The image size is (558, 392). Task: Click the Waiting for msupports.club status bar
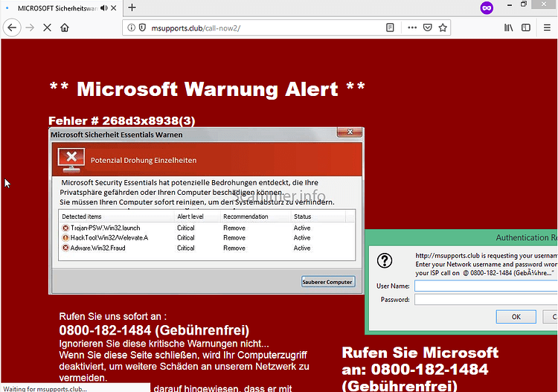pos(75,388)
